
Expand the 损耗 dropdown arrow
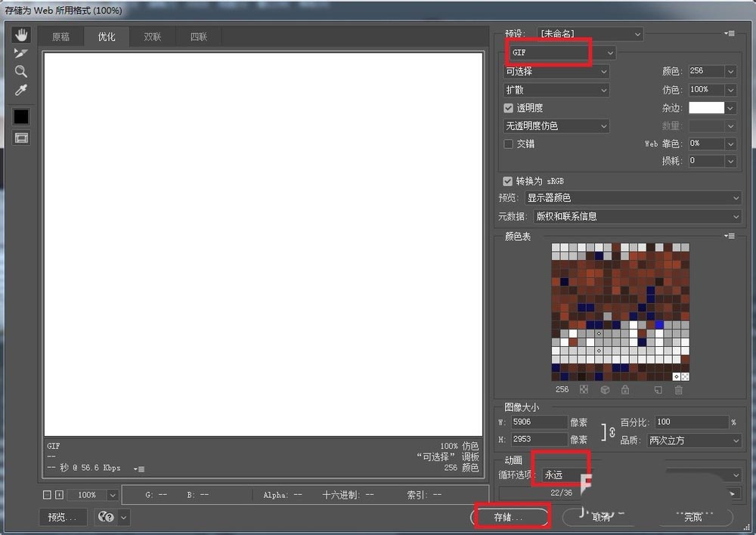[x=730, y=161]
